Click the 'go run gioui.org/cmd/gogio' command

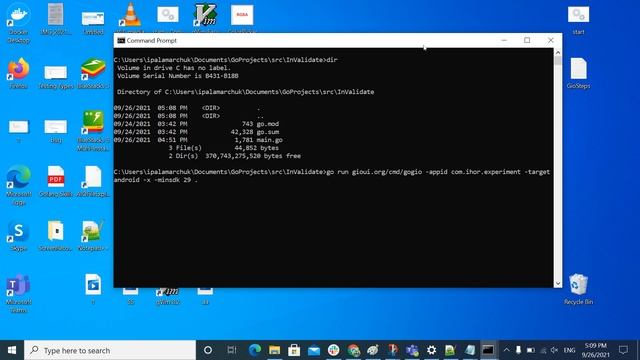pos(331,176)
